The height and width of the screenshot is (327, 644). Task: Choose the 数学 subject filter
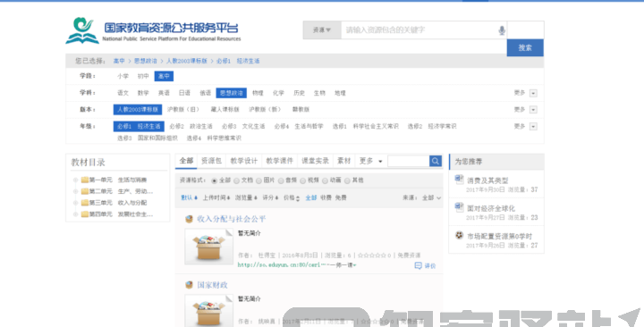(x=143, y=93)
